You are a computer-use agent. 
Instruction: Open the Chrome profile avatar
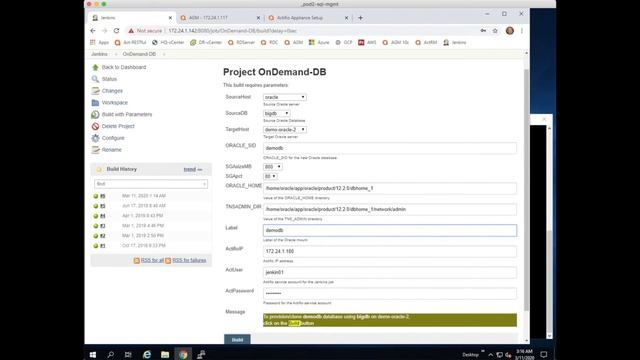510,31
